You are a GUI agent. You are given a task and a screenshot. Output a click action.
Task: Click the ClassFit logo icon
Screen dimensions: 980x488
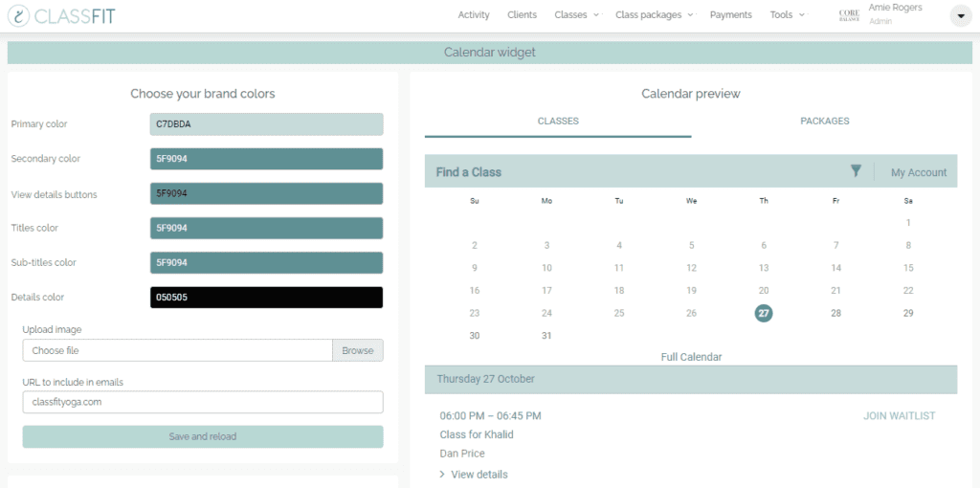coord(17,15)
